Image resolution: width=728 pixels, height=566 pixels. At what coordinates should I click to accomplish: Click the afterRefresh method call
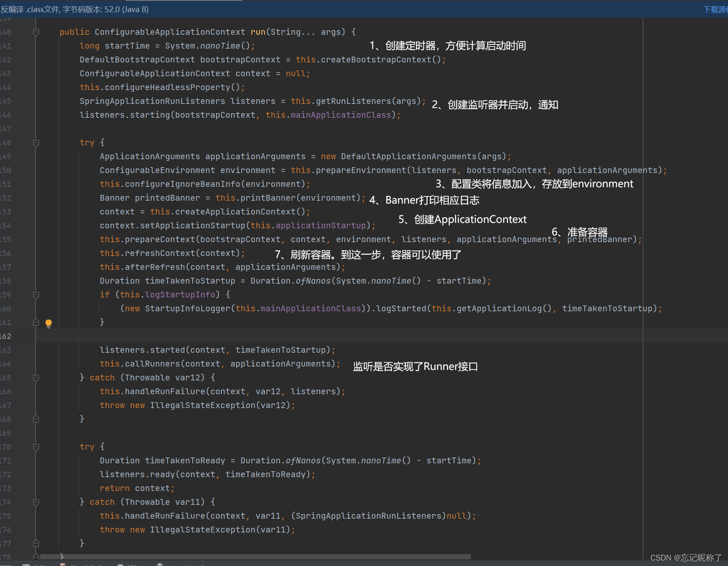pos(155,267)
